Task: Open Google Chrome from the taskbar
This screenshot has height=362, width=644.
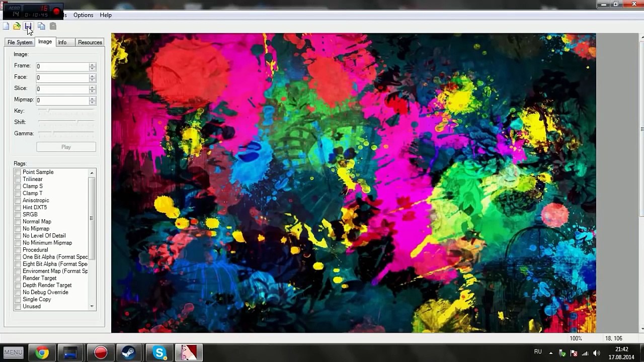Action: 42,352
